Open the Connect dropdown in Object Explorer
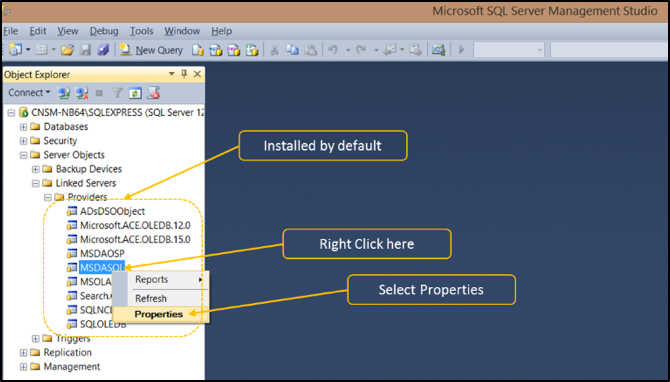Viewport: 670px width, 382px height. [x=29, y=93]
